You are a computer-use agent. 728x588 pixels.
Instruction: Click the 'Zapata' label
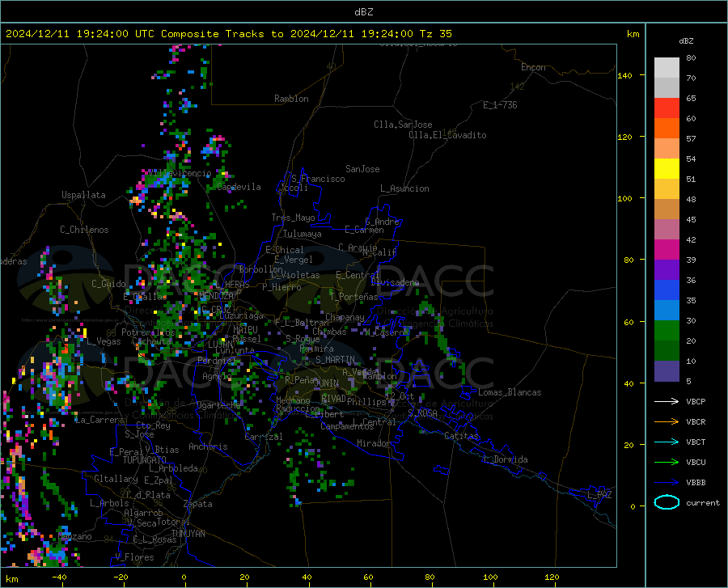point(198,504)
